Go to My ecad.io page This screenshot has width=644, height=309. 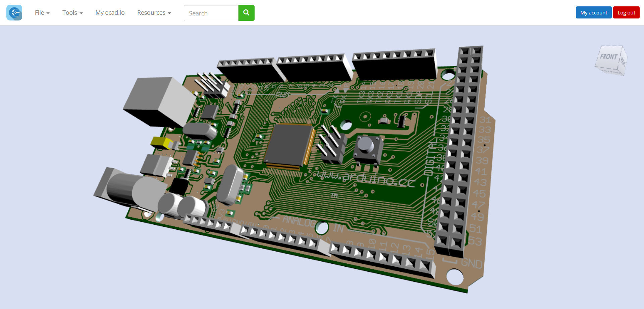click(110, 13)
